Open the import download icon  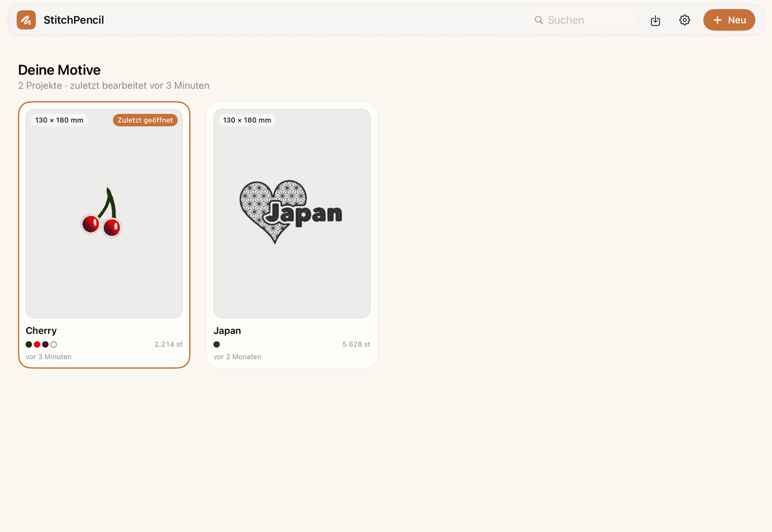(x=655, y=20)
